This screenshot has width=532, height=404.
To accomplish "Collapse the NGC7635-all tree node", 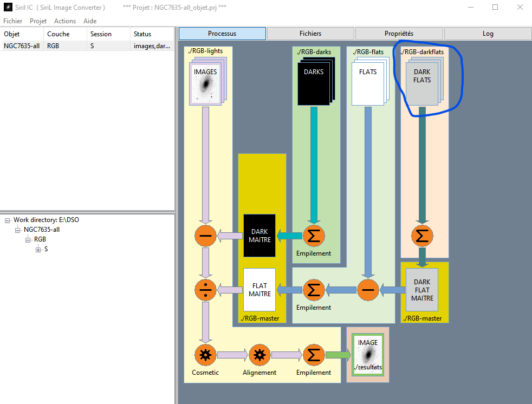I will (x=18, y=230).
